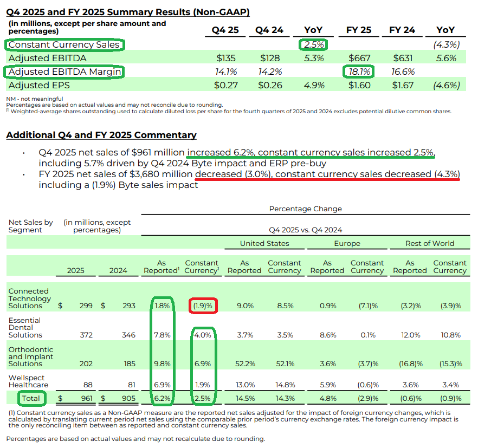Click the circled 2.5% YoY value in summary table
Screen dimensions: 478x448
tap(312, 45)
